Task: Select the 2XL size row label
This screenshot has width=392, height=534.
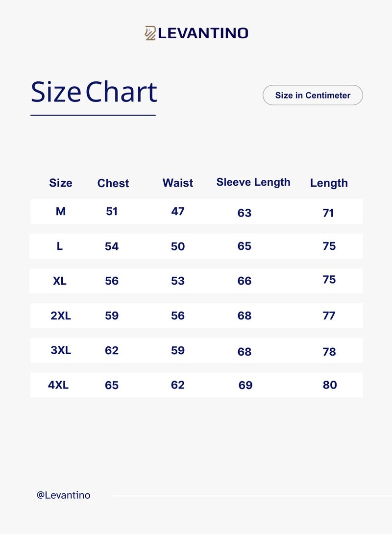Action: click(x=61, y=316)
